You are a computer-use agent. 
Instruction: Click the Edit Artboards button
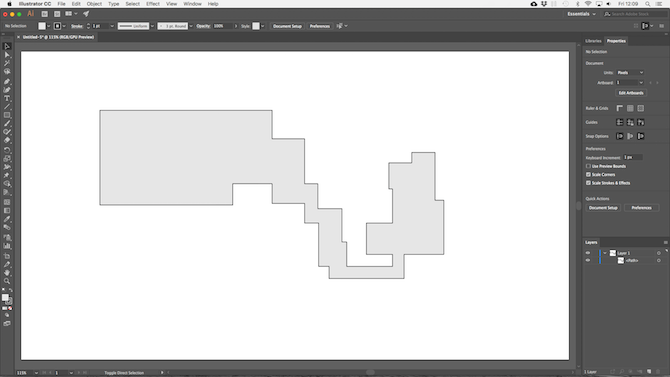631,93
